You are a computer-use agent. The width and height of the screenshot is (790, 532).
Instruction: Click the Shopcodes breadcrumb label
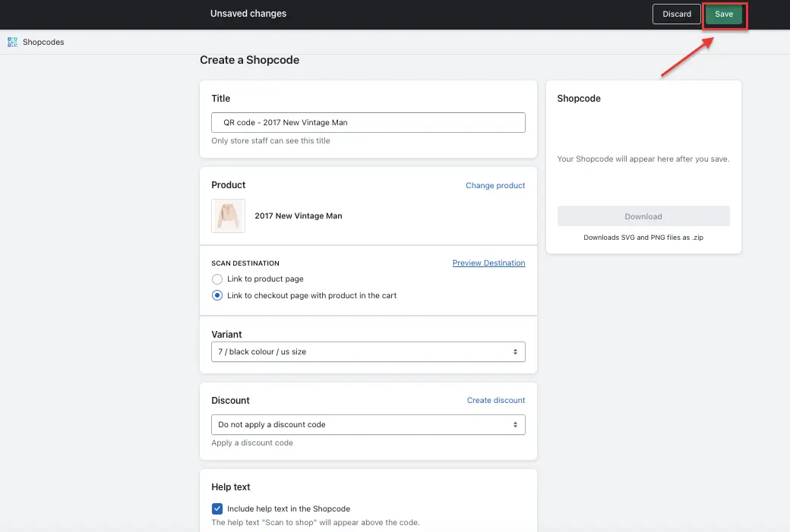pyautogui.click(x=43, y=42)
